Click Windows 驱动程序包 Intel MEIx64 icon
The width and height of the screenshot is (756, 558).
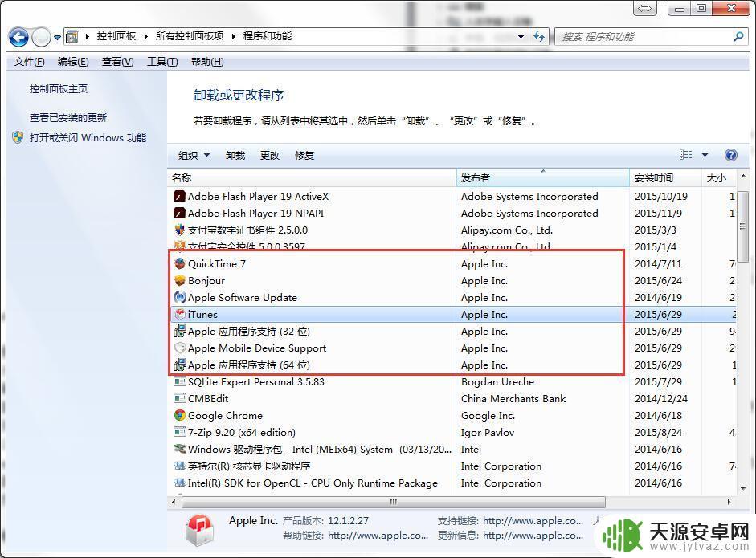[x=179, y=449]
